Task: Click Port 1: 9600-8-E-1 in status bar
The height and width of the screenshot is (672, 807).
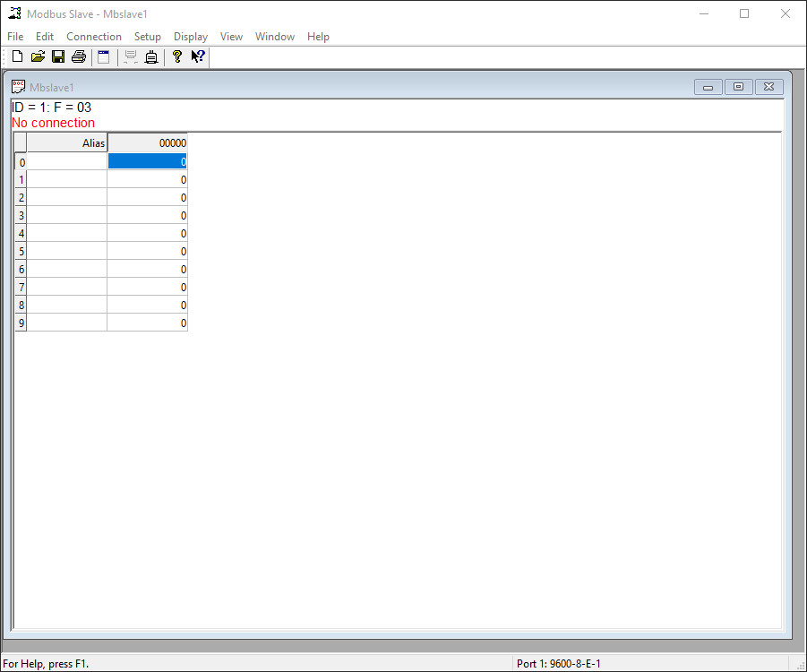Action: point(558,663)
